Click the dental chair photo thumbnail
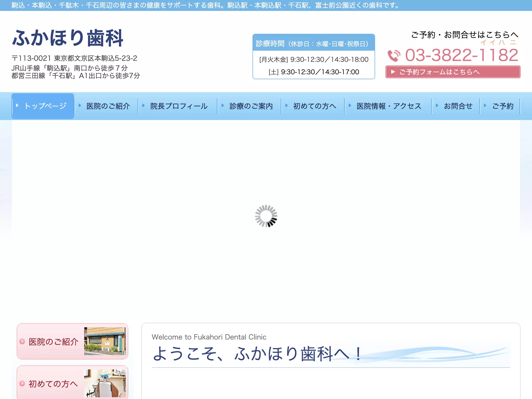Viewport: 532px width, 399px height. (x=105, y=383)
